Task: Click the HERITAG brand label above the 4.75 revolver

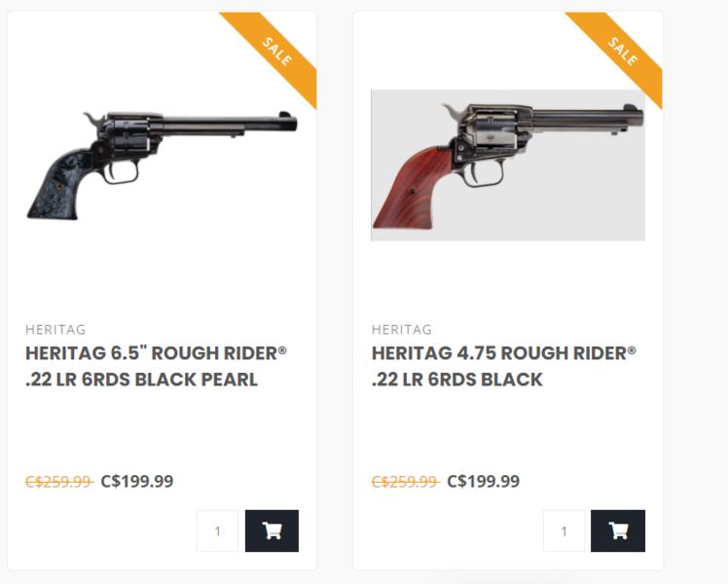Action: point(401,330)
